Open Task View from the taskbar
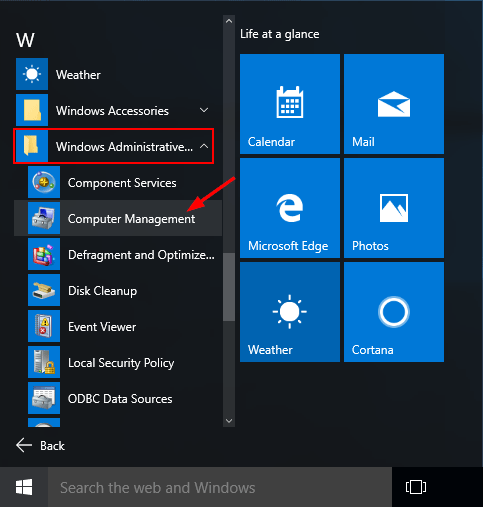 (x=416, y=487)
